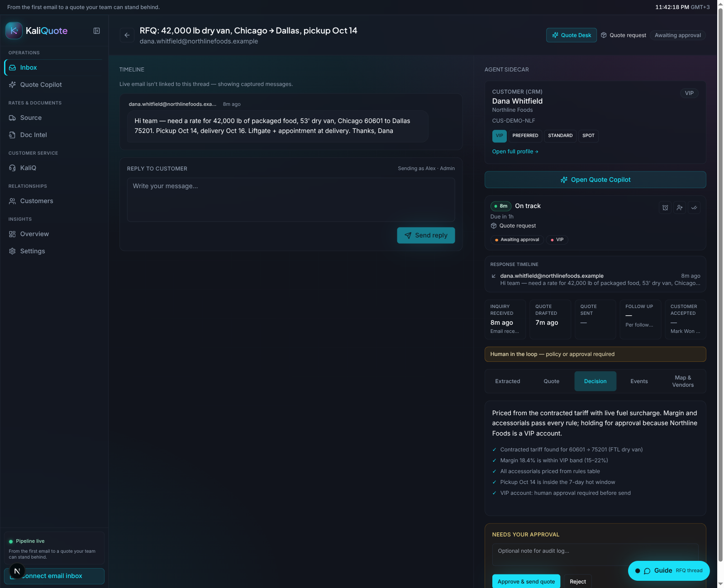The width and height of the screenshot is (724, 588).
Task: Open Overview insights
Action: coord(54,234)
